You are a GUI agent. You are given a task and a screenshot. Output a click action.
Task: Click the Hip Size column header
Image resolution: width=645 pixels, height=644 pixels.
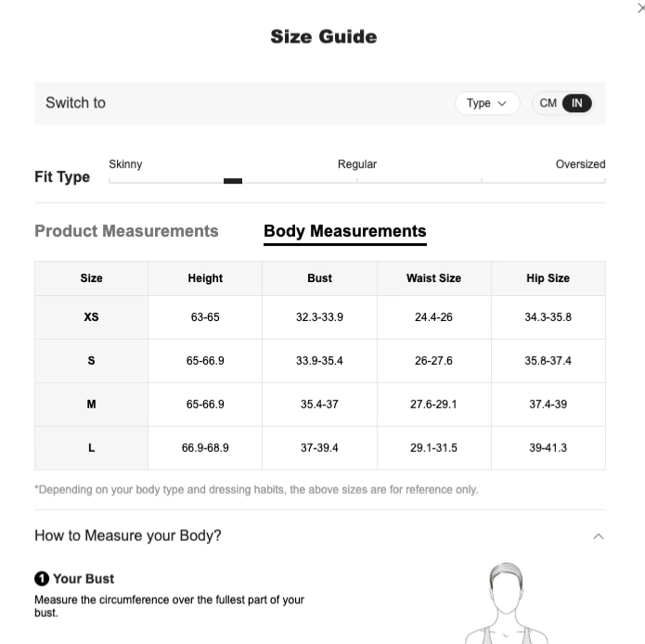[x=548, y=278]
